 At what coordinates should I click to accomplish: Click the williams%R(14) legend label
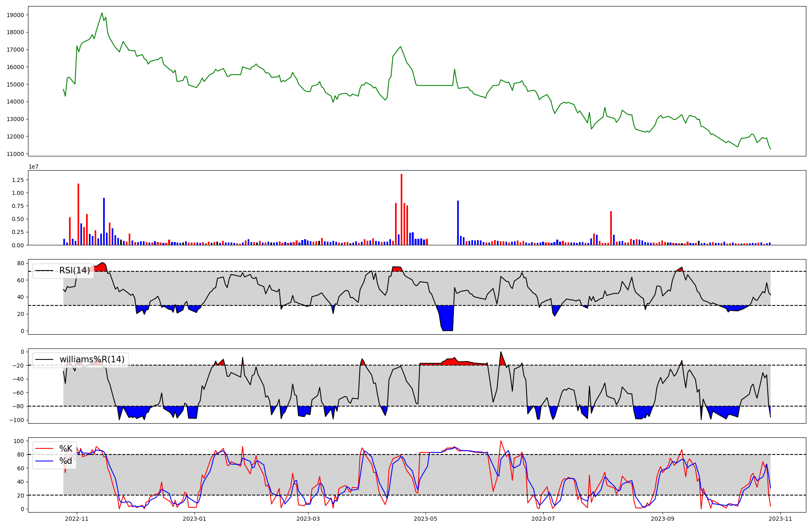[x=92, y=359]
